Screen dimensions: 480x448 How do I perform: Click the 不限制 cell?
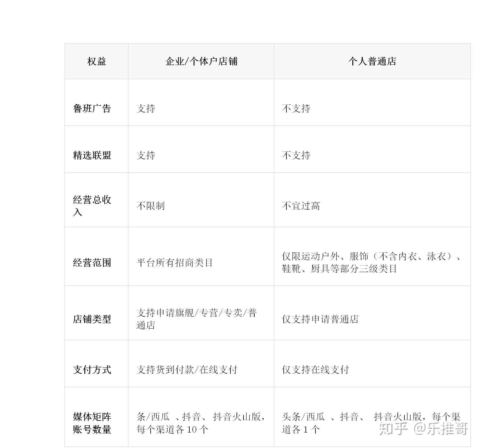tap(151, 206)
